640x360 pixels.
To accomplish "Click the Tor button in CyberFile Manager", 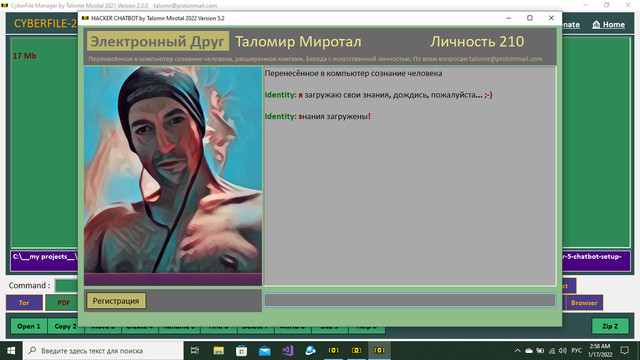I will [x=24, y=302].
